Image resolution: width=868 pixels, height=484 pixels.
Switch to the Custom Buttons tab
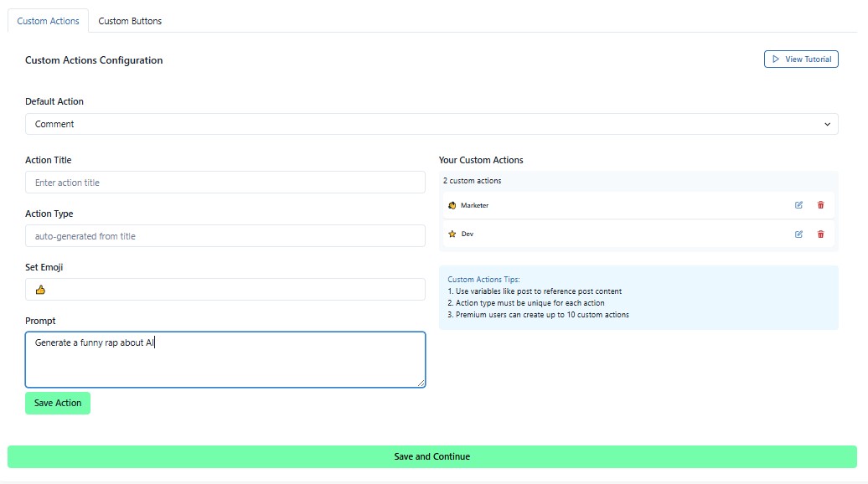click(x=130, y=21)
